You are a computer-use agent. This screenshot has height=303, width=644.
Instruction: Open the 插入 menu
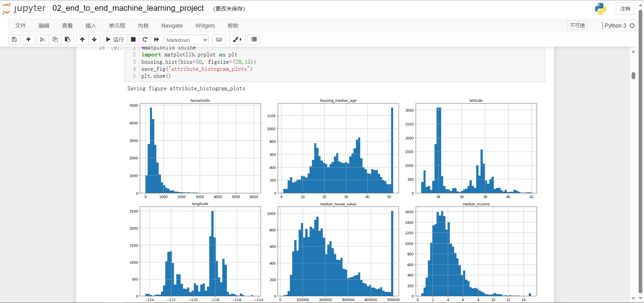point(91,26)
